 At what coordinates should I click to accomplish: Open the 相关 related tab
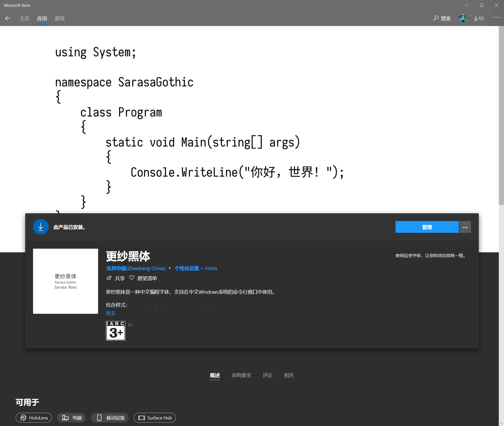[x=289, y=375]
